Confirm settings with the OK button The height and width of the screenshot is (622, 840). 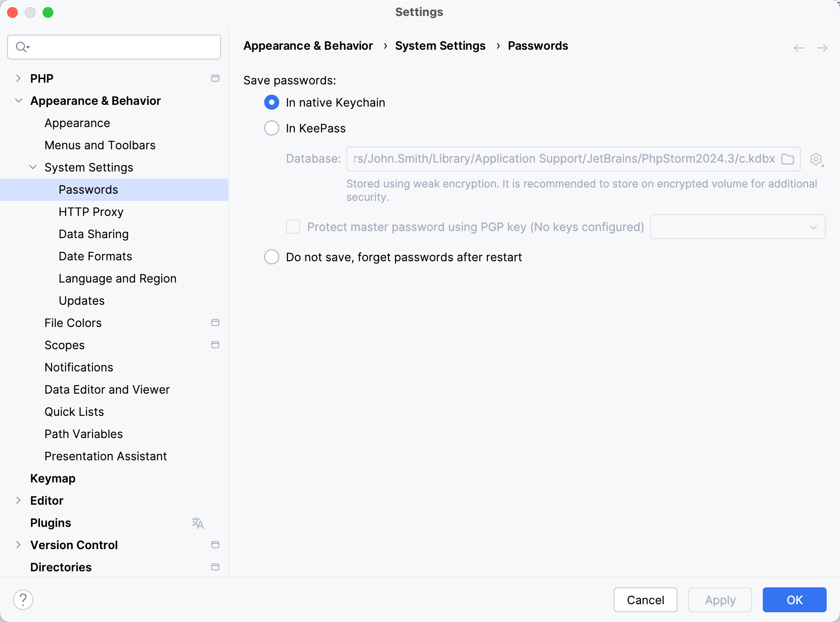point(794,600)
